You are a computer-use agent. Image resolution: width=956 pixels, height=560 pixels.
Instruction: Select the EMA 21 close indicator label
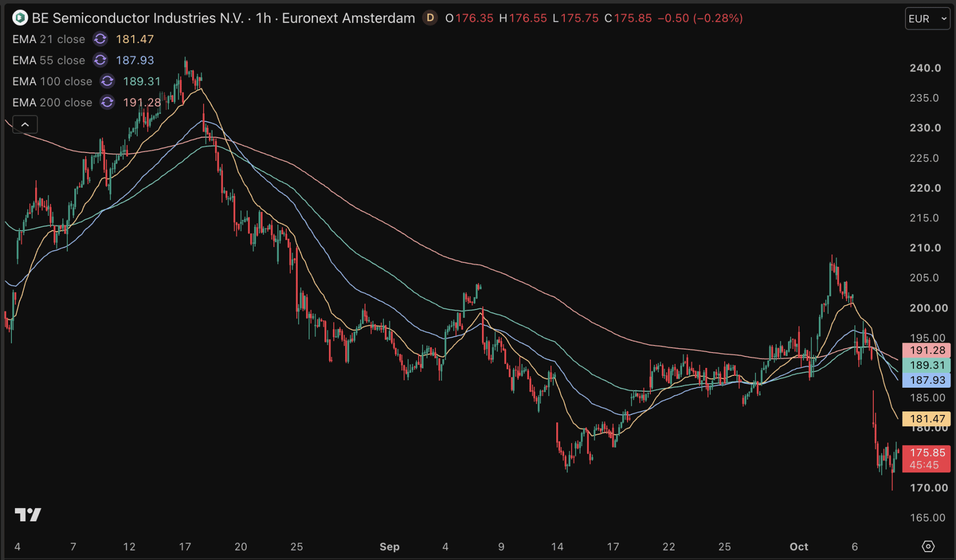pyautogui.click(x=49, y=39)
